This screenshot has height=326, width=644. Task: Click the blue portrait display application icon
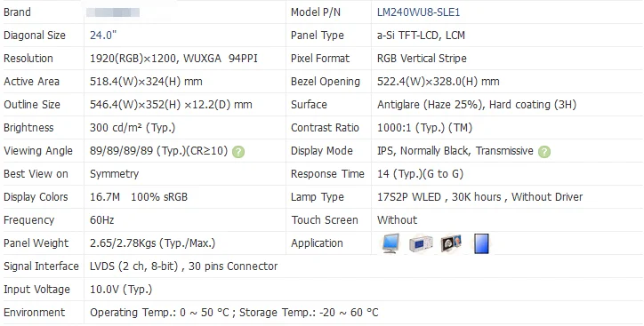(x=481, y=243)
